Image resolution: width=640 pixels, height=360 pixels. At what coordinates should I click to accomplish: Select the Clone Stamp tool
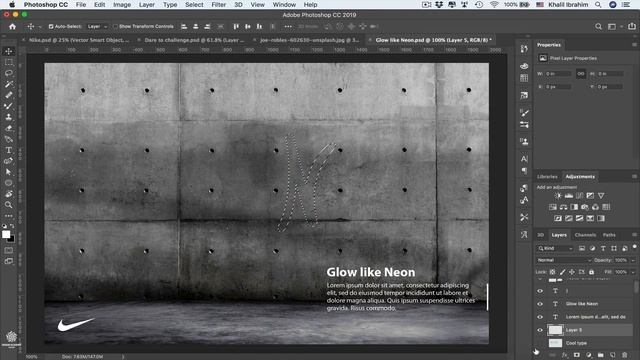coord(9,117)
